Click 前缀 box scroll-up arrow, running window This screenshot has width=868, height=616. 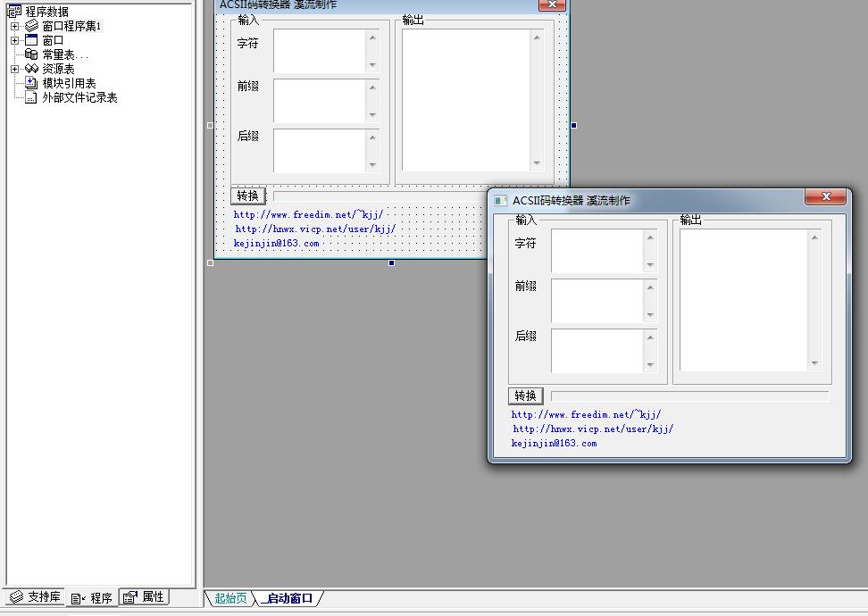click(650, 287)
